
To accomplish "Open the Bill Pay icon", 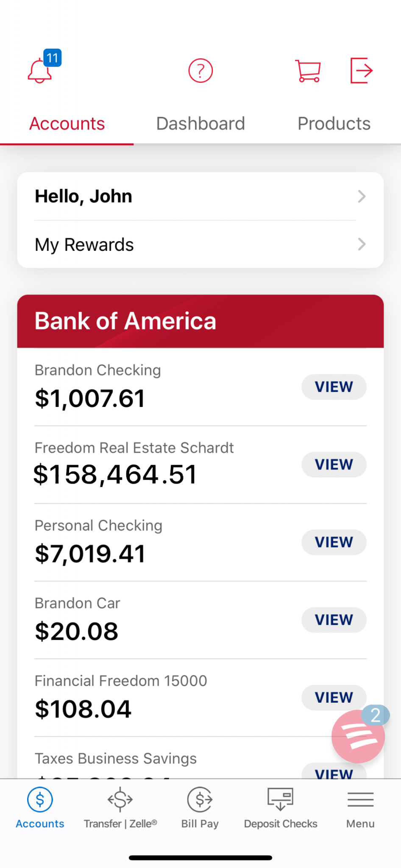I will [200, 800].
